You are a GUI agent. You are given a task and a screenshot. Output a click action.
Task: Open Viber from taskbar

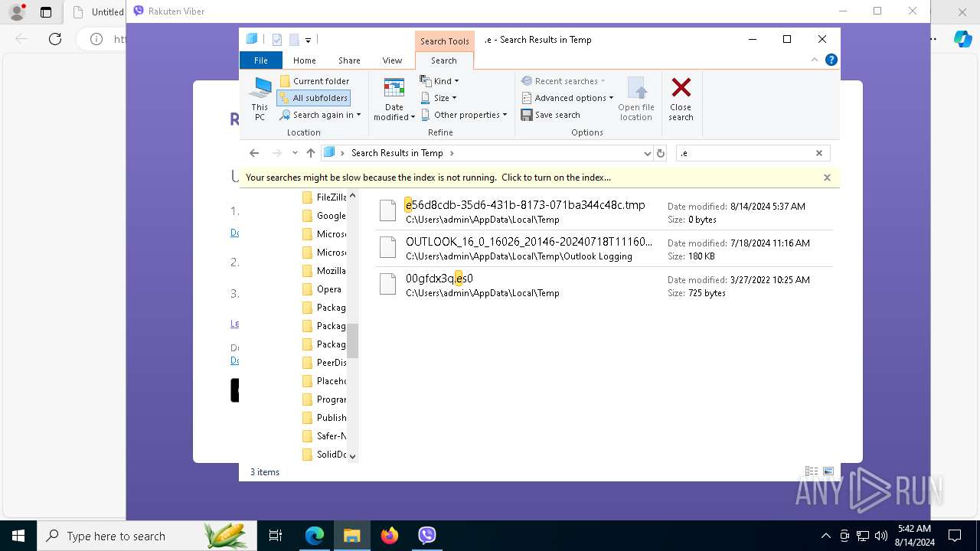coord(427,536)
